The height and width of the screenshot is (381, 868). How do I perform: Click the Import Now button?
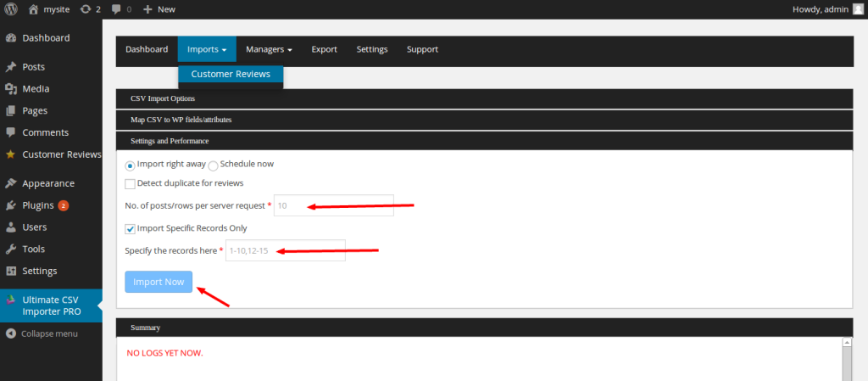159,282
